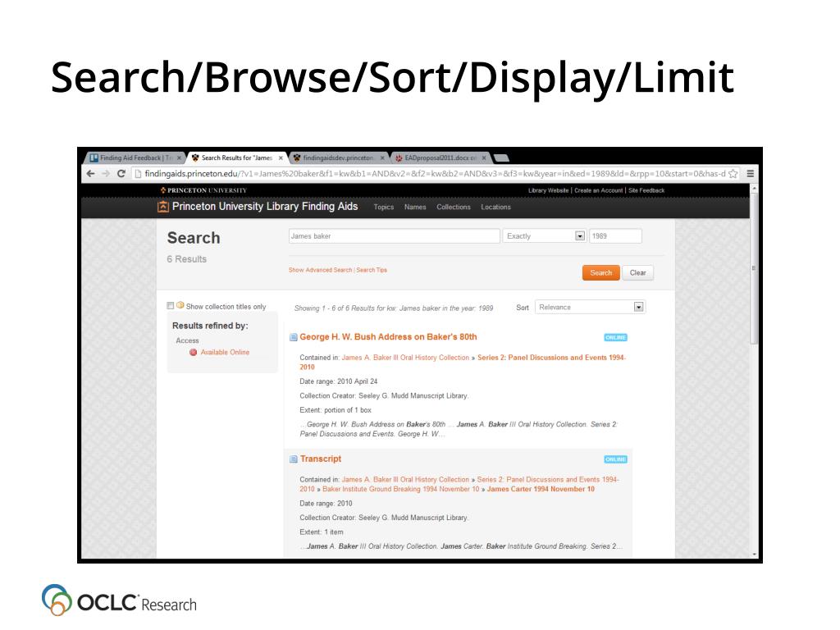Click Create an Account link
The width and height of the screenshot is (840, 630).
(x=598, y=190)
